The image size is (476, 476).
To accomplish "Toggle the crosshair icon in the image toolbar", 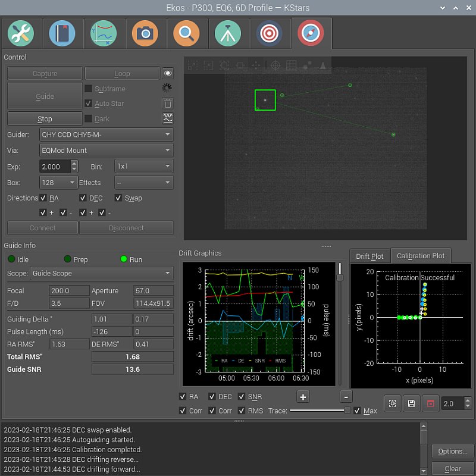I will pyautogui.click(x=275, y=65).
